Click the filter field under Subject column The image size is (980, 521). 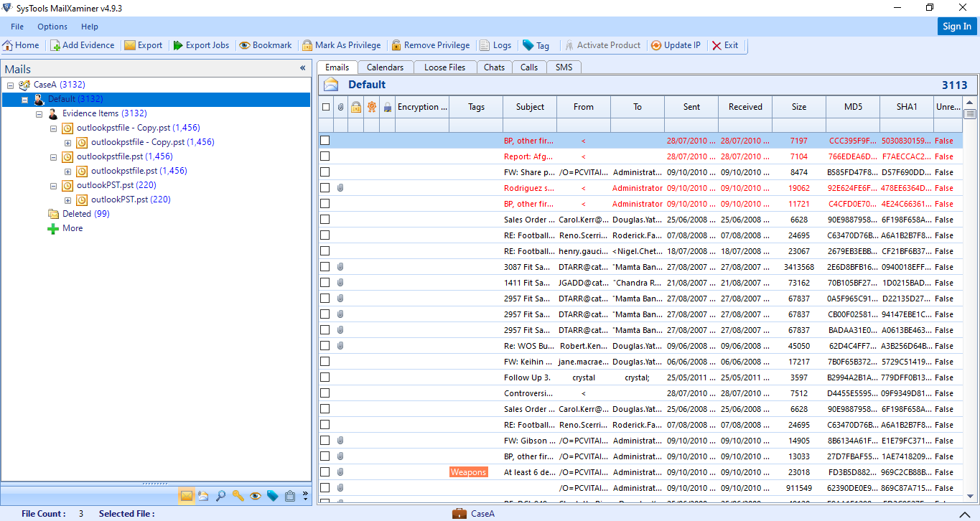(530, 126)
